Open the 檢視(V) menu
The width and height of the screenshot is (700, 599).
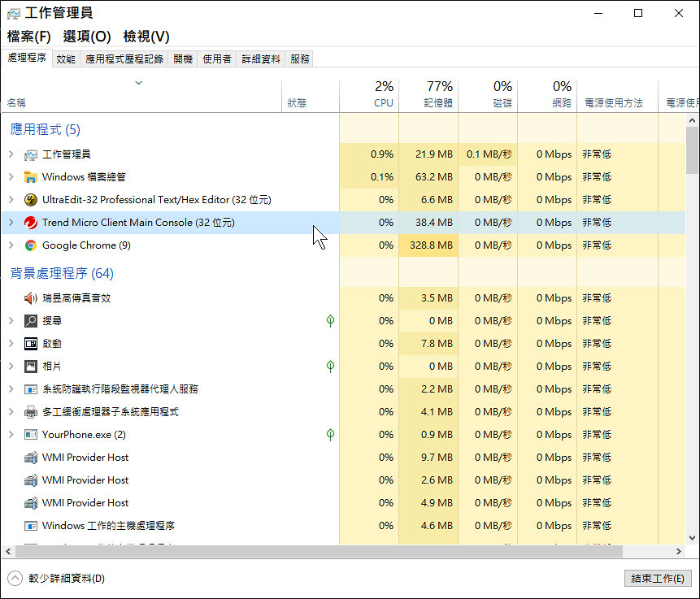tap(146, 37)
